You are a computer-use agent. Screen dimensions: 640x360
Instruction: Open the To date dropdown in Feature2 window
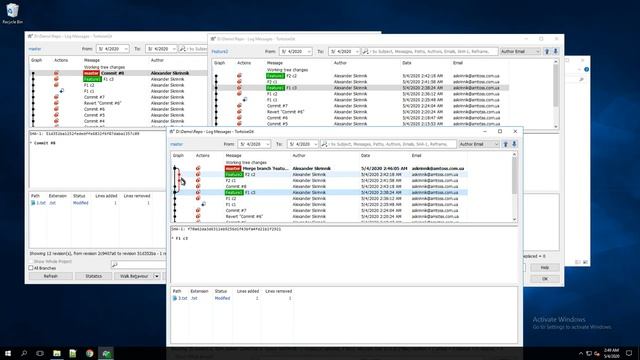tap(357, 51)
